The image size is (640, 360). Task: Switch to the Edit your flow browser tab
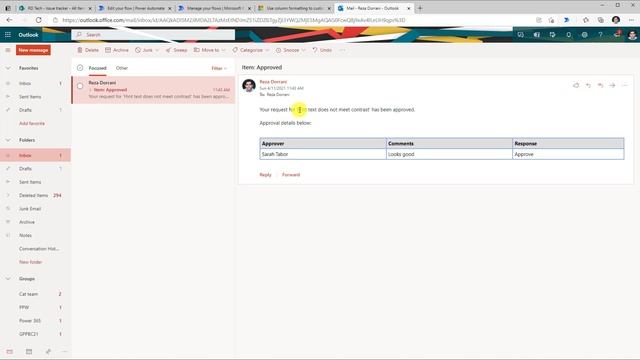(135, 8)
